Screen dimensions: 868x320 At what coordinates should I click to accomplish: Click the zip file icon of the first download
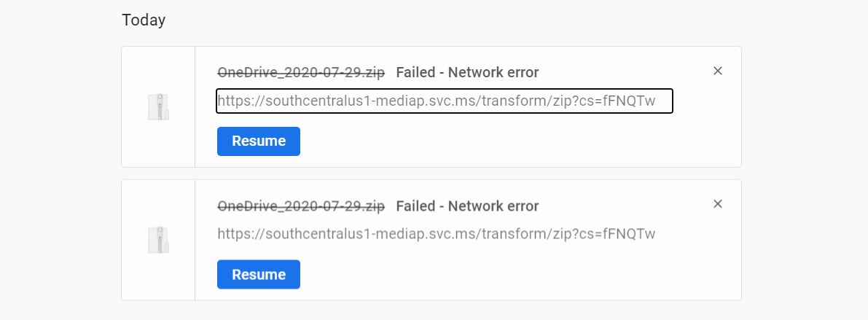pos(158,107)
